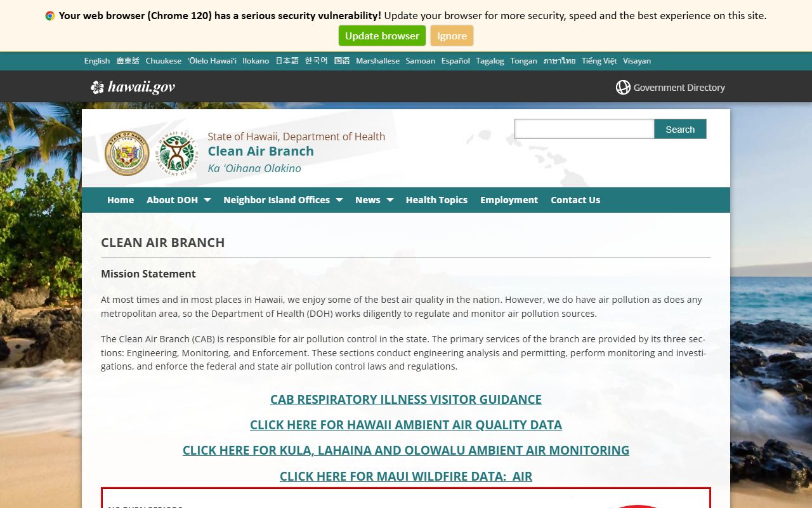
Task: Open CAB Respiratory Illness Visitor Guidance link
Action: pyautogui.click(x=406, y=399)
